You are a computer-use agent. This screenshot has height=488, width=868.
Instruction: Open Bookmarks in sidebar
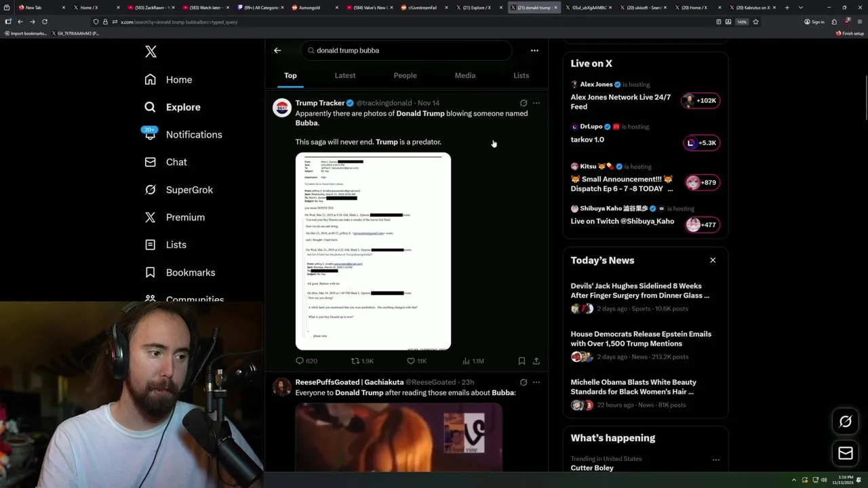(180, 272)
